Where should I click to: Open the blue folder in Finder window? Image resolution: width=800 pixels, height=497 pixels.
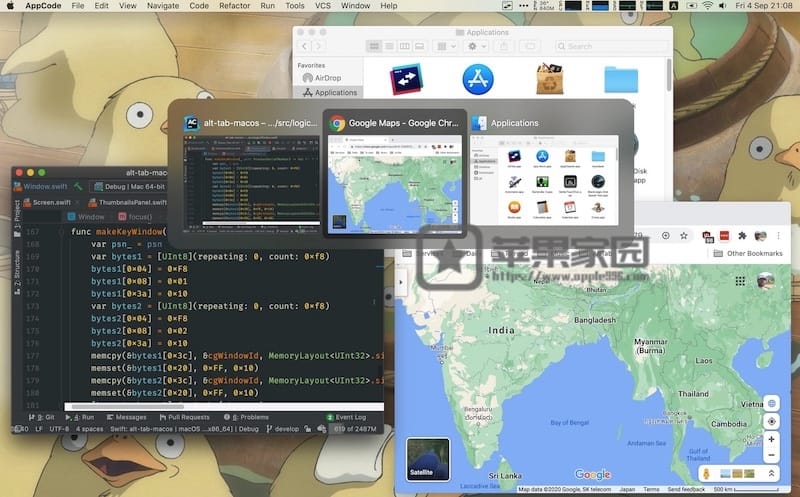(620, 80)
